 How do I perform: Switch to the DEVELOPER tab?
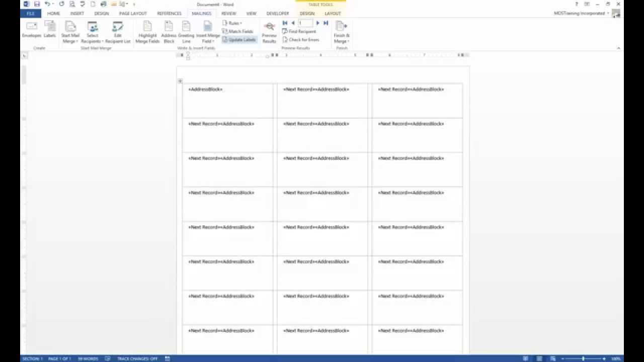click(278, 14)
